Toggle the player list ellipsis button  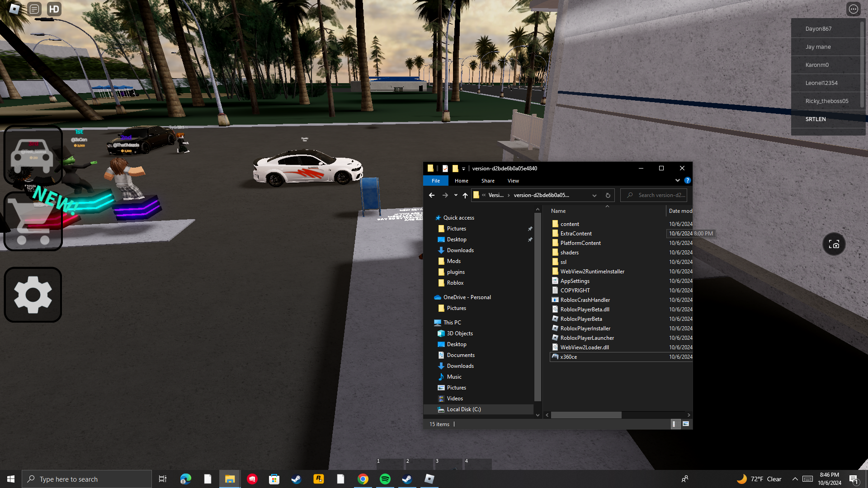[853, 9]
